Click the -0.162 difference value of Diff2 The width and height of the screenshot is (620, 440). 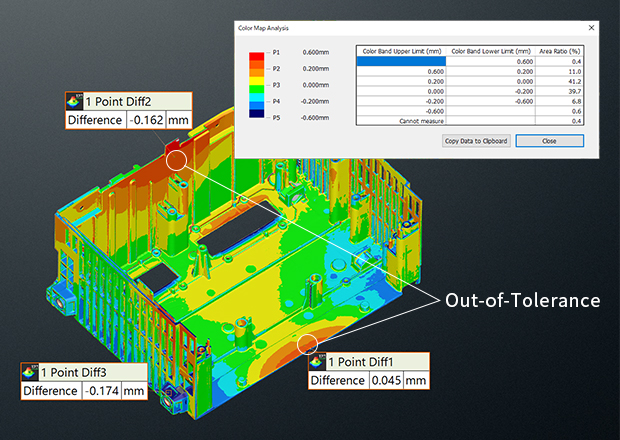click(146, 120)
